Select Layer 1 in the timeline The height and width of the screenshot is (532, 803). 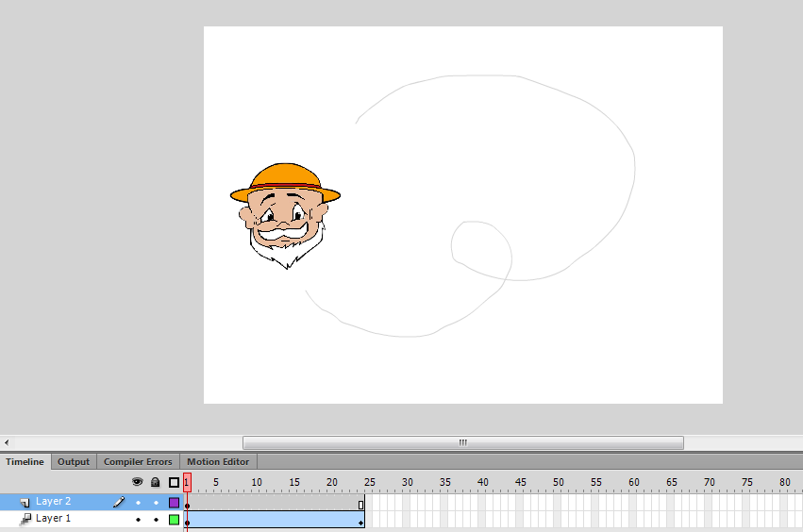(53, 518)
